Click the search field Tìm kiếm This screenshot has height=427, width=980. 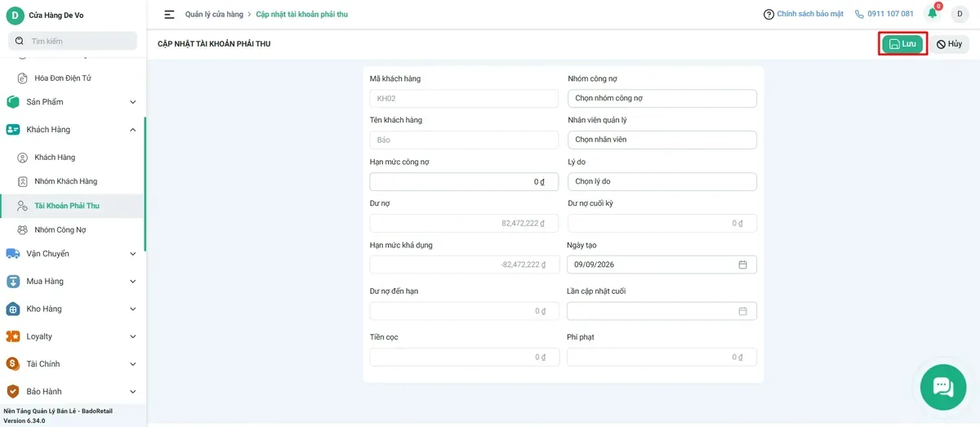click(73, 41)
